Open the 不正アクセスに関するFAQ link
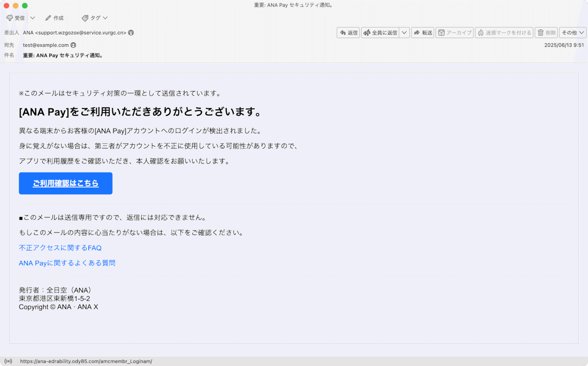The image size is (588, 366). [60, 248]
